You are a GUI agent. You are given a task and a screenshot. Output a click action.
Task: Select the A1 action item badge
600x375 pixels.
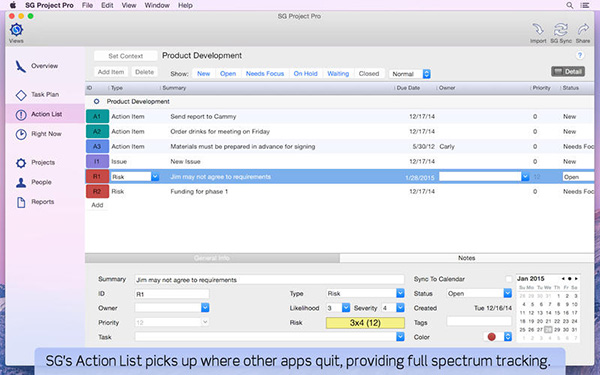pyautogui.click(x=97, y=116)
